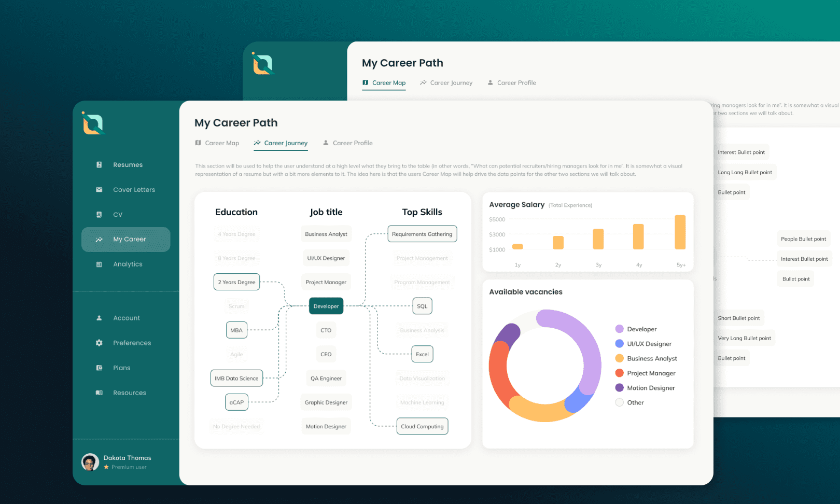Click the Other legend swatch
This screenshot has width=840, height=504.
pos(619,402)
